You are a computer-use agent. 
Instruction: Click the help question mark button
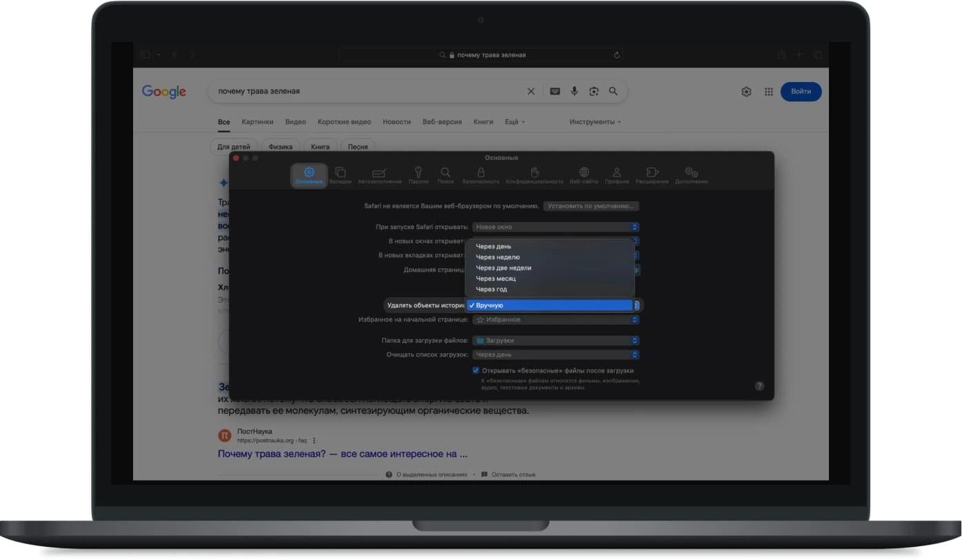pos(759,386)
